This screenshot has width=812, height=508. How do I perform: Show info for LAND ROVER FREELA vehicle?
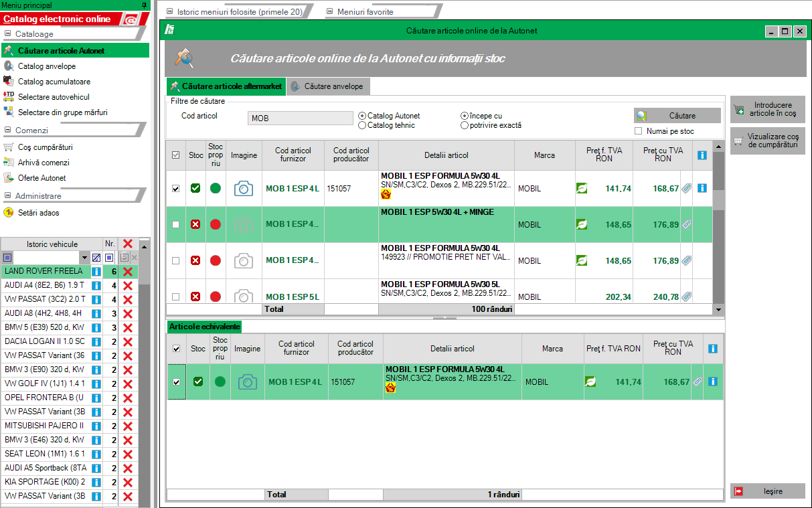(96, 271)
